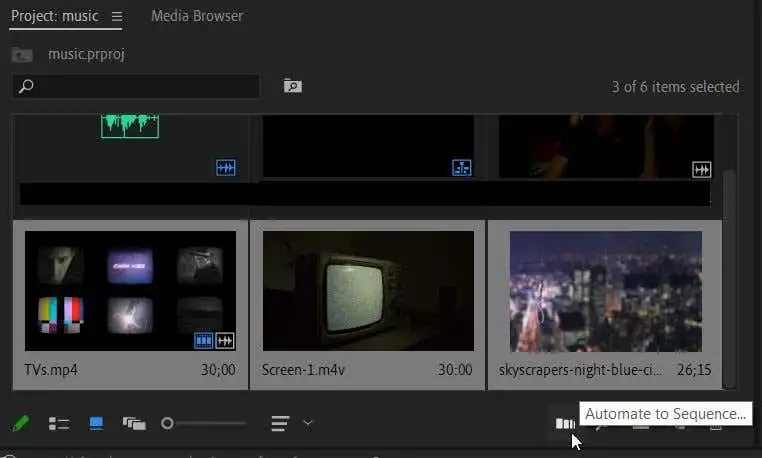
Task: Switch to the Media Browser tab
Action: pos(196,16)
